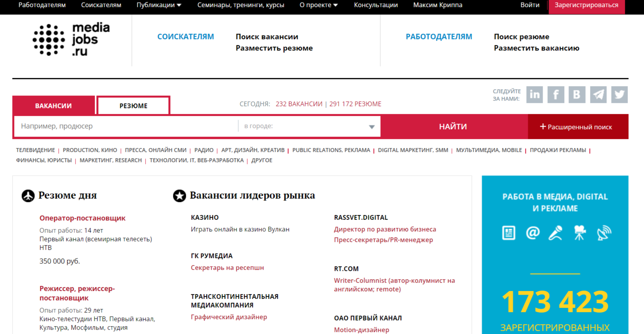Click the mediajobs.ru logo
This screenshot has width=644, height=334.
point(71,39)
